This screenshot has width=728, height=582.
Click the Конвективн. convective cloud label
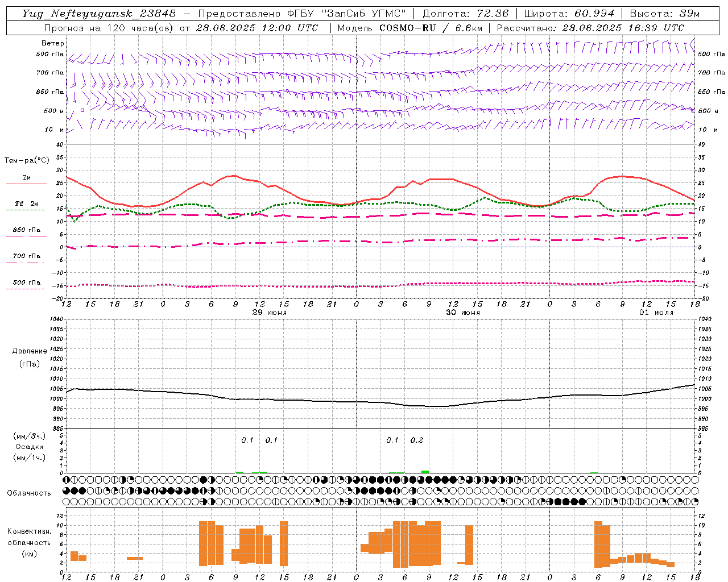30,531
